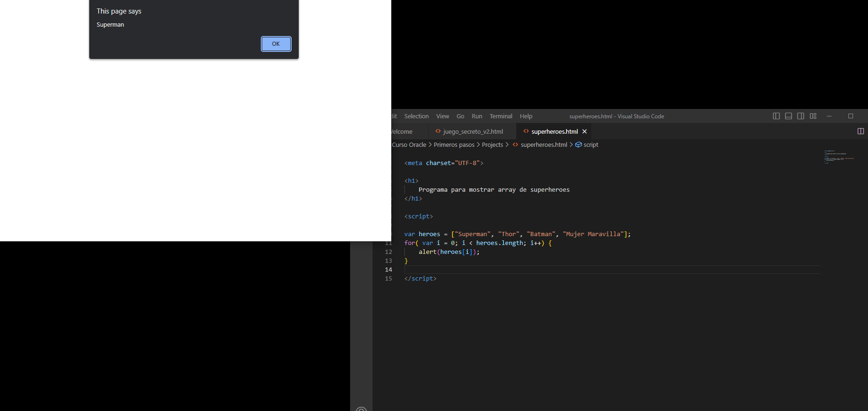Click line number 12 in the gutter

pos(388,252)
